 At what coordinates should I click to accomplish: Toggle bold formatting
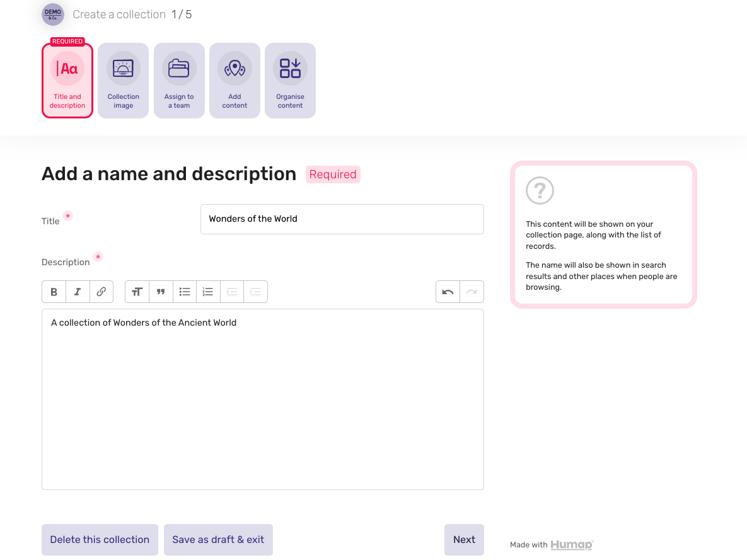54,291
